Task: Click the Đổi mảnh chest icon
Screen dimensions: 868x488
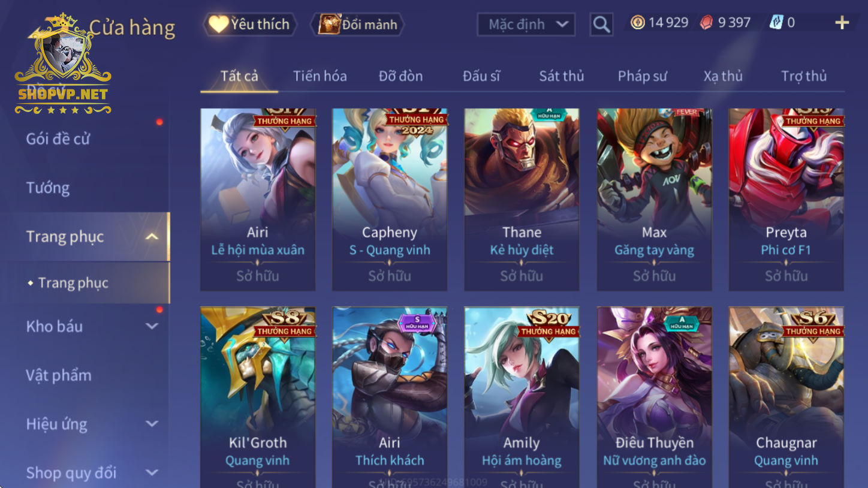Action: click(329, 25)
